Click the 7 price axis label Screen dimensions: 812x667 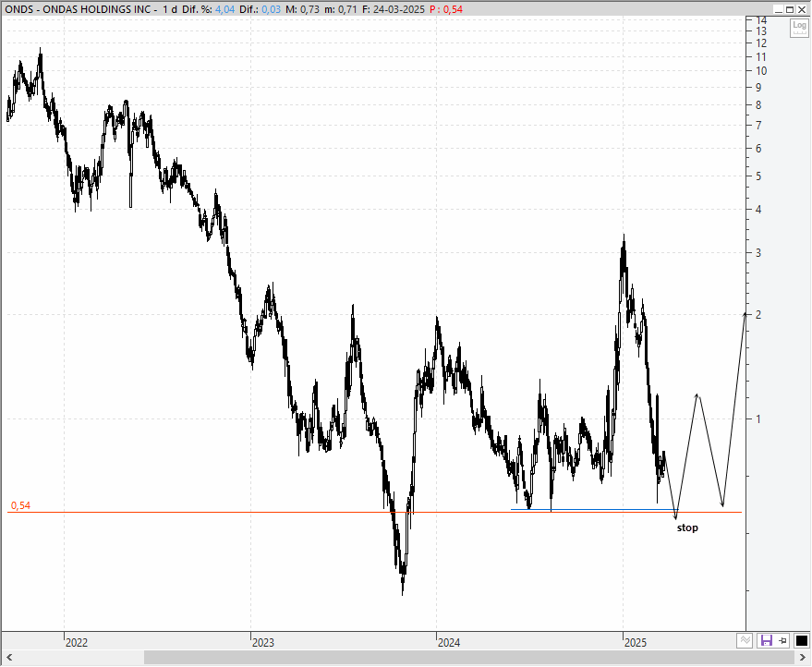758,126
